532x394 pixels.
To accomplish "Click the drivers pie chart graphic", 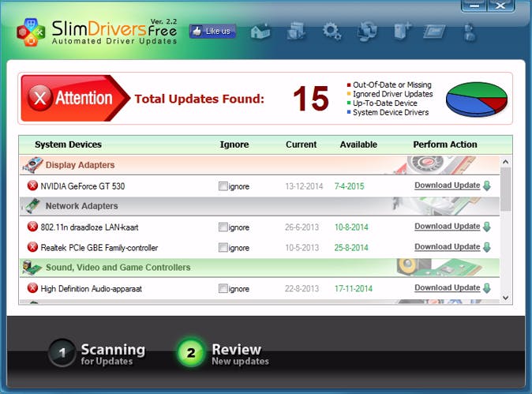I will [x=477, y=99].
